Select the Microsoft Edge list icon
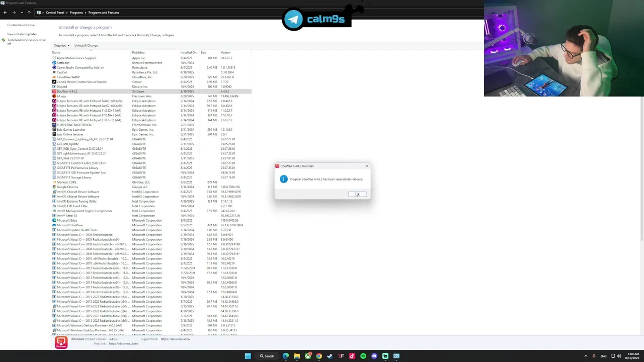 (x=54, y=220)
